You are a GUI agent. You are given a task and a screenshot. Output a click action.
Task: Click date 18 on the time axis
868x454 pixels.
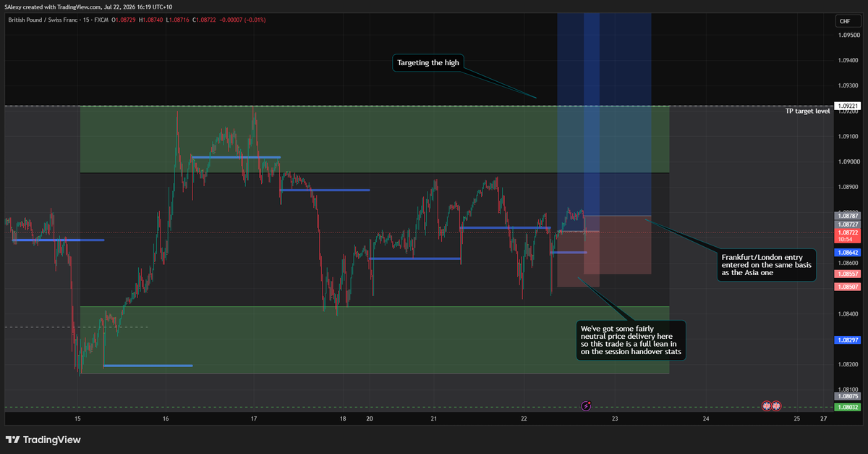(342, 419)
